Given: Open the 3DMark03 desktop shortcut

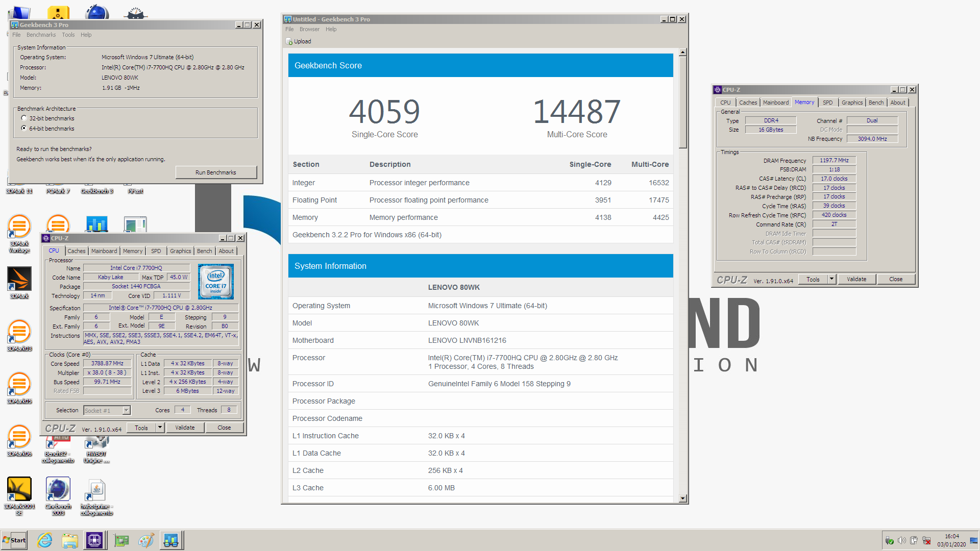Looking at the screenshot, I should tap(19, 336).
